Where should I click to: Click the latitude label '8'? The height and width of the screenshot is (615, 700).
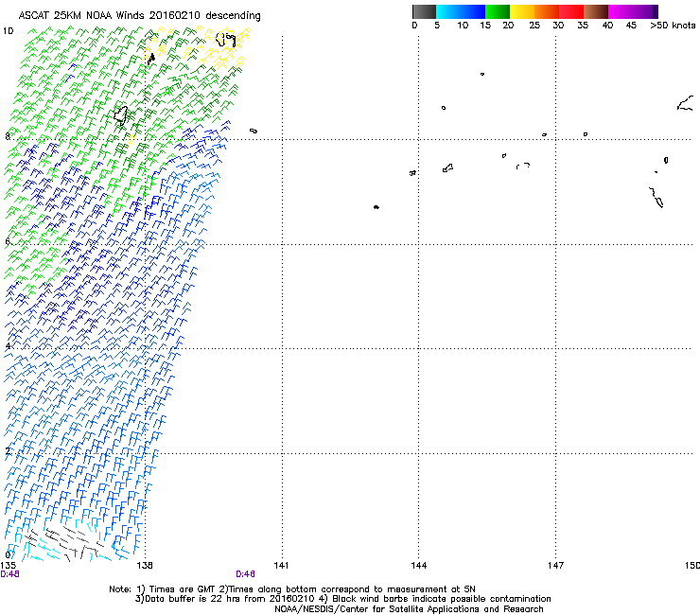(8, 136)
